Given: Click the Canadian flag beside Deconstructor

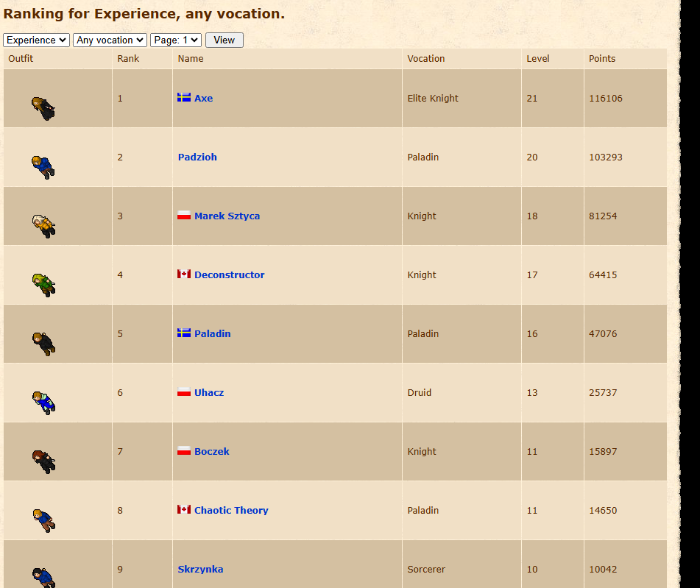Looking at the screenshot, I should pyautogui.click(x=184, y=274).
